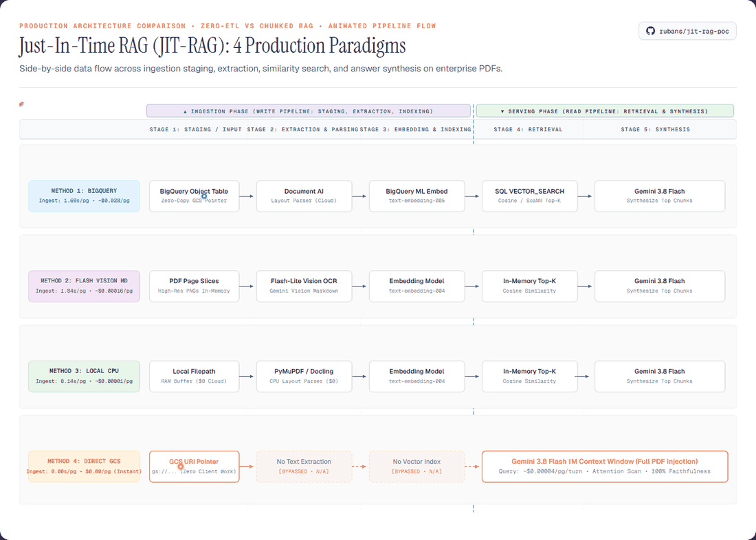Select Gemini 3.8 Flash node in Method 3 row
This screenshot has width=756, height=540.
pos(660,376)
